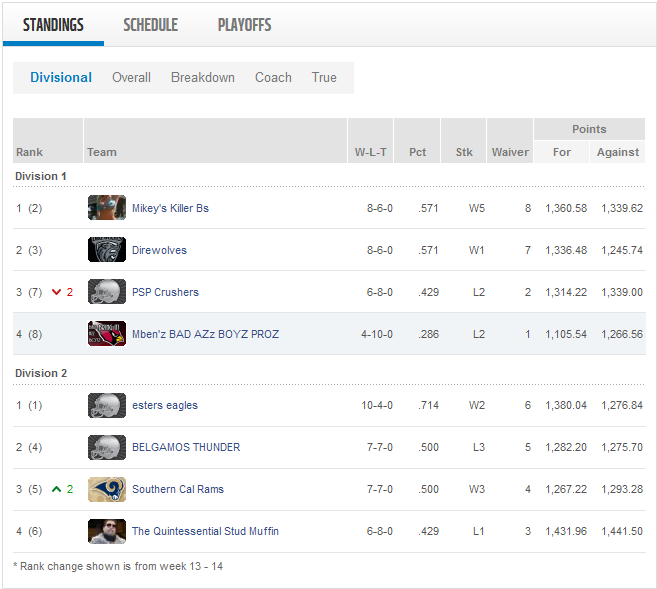The height and width of the screenshot is (589, 657).
Task: Select the Standings tab
Action: [x=53, y=25]
